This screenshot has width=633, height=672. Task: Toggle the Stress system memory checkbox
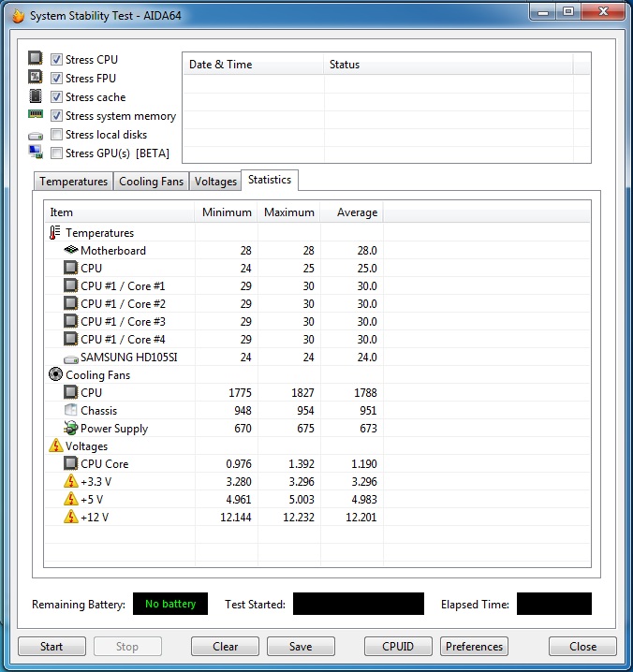click(56, 116)
